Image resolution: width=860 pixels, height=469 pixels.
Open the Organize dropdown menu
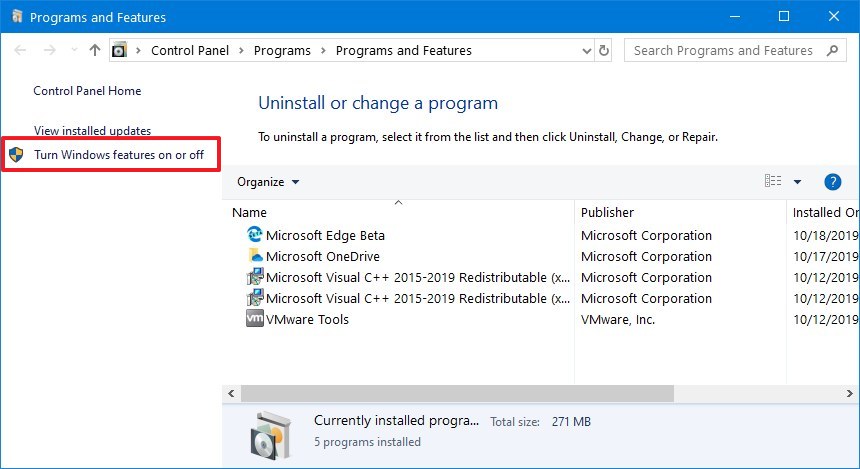(x=268, y=182)
